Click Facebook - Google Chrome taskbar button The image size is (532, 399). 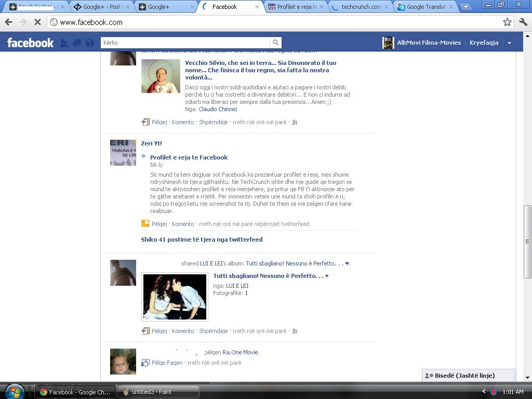point(75,392)
